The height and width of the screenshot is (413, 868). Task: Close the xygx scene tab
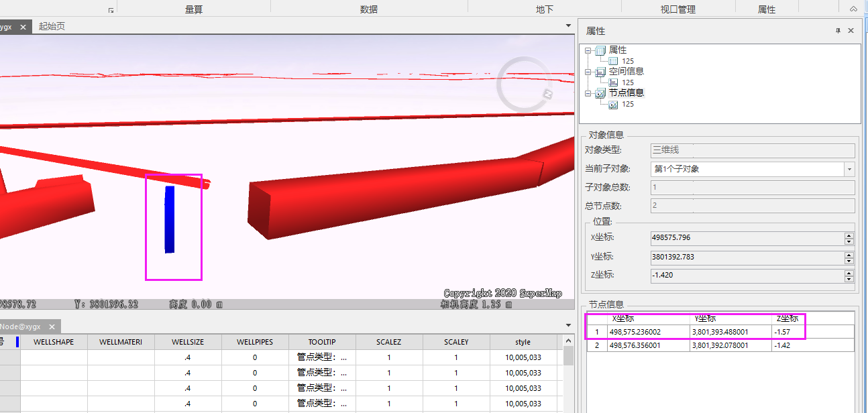pos(23,27)
